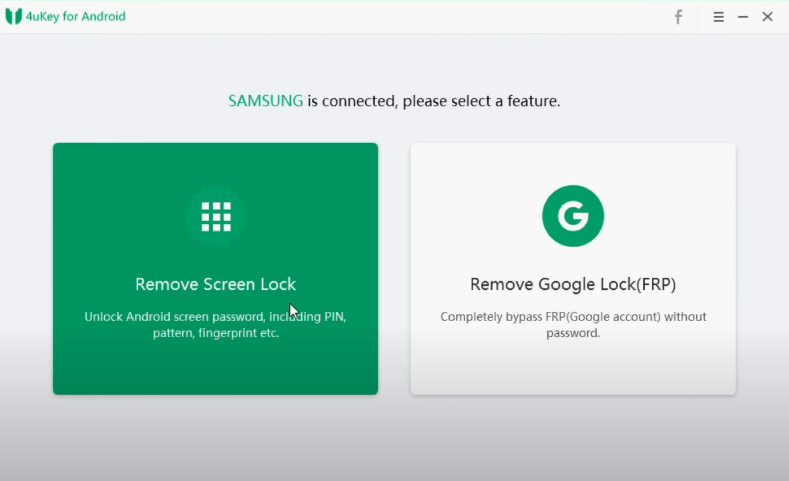This screenshot has width=789, height=481.
Task: Click blank area at bottom of white FRP card
Action: coord(573,370)
